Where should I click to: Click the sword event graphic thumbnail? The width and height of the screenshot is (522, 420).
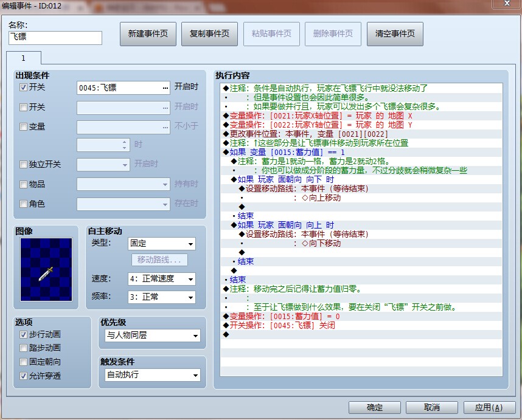(46, 269)
